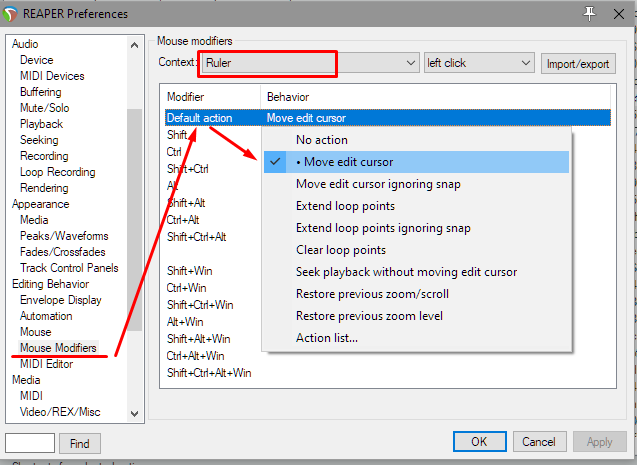The image size is (637, 465).
Task: Select the Shift+Ctrl modifier row
Action: pos(187,169)
